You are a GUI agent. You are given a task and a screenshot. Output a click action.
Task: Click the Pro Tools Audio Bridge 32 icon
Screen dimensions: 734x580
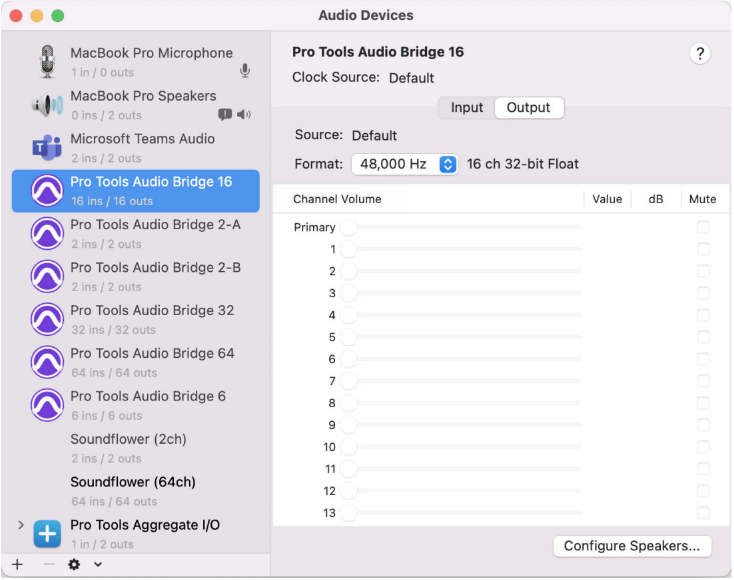tap(47, 319)
